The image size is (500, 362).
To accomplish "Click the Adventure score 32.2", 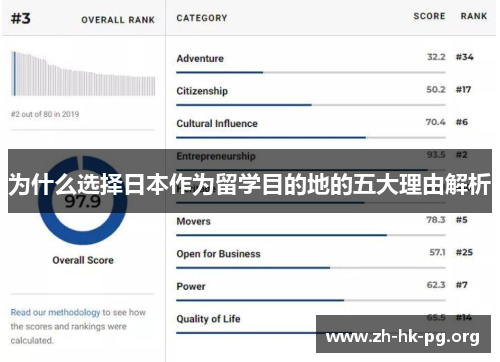I will point(436,57).
